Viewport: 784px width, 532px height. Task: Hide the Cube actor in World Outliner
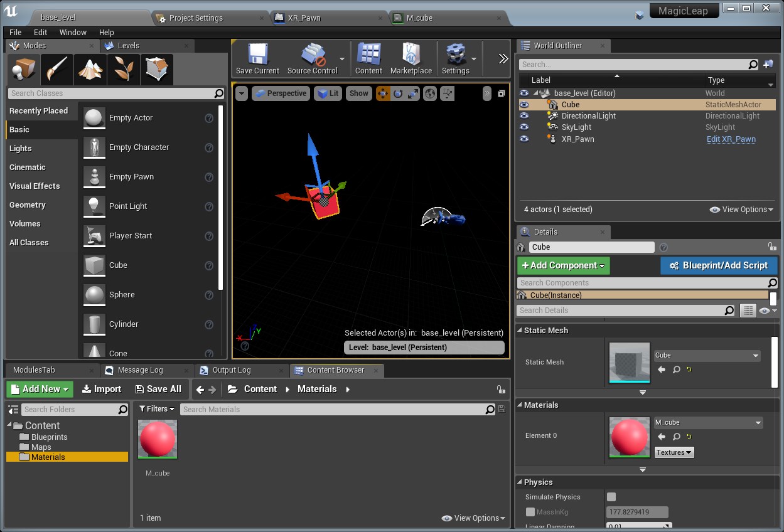point(524,105)
